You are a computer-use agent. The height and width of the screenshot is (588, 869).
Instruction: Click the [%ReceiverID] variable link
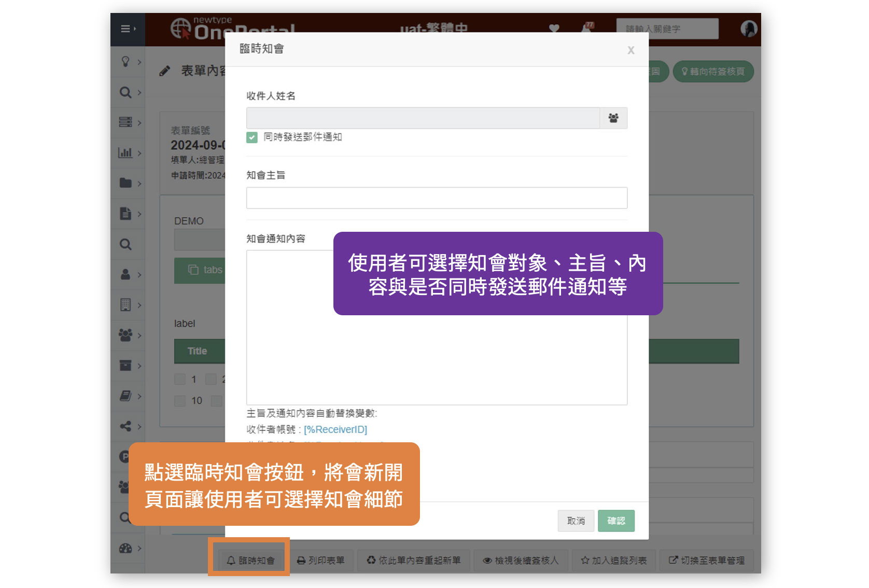pos(335,429)
